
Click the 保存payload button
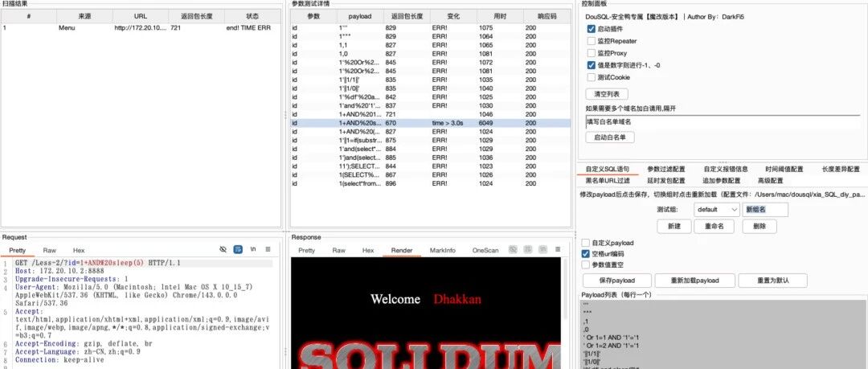[616, 281]
